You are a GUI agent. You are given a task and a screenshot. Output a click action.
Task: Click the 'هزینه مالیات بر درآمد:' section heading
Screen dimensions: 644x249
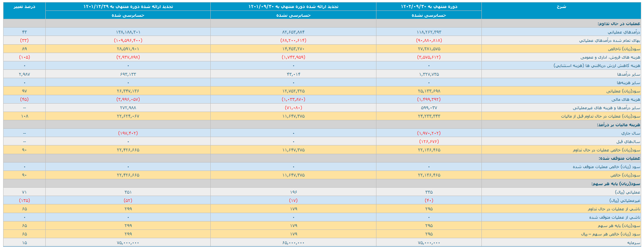click(618, 125)
